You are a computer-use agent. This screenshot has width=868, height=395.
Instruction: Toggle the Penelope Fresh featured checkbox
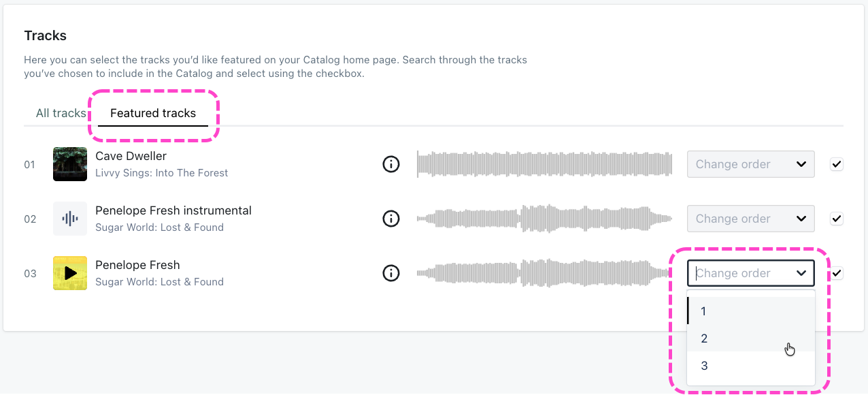coord(837,273)
